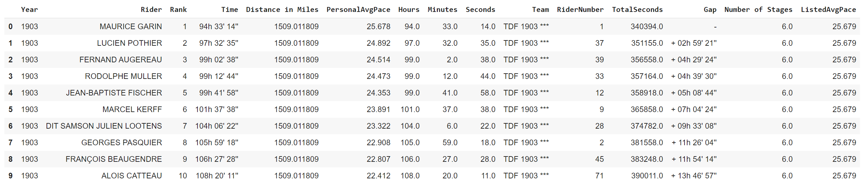Click the PersonalAvgPace column header

click(358, 9)
